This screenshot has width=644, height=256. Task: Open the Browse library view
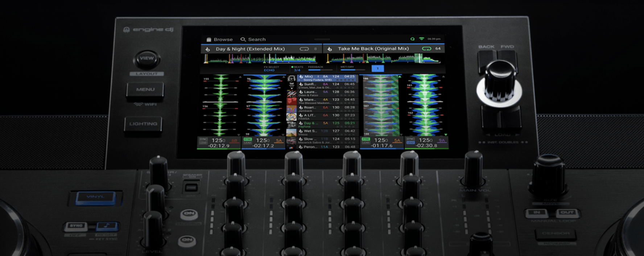coord(219,40)
